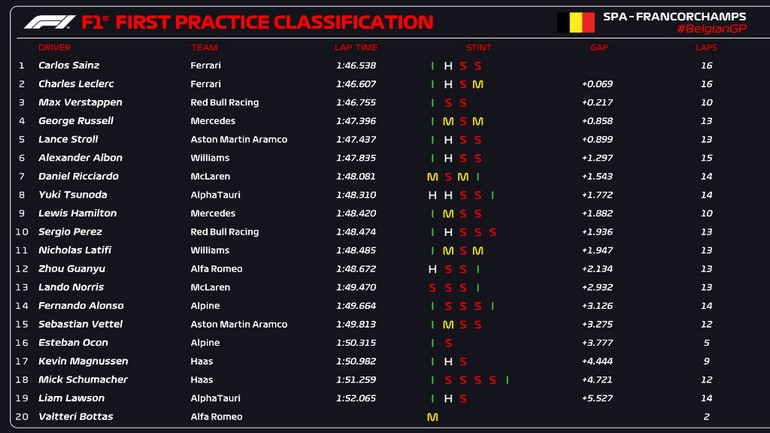Select the LAP TIME column header
Viewport: 770px width, 433px height.
coord(356,48)
